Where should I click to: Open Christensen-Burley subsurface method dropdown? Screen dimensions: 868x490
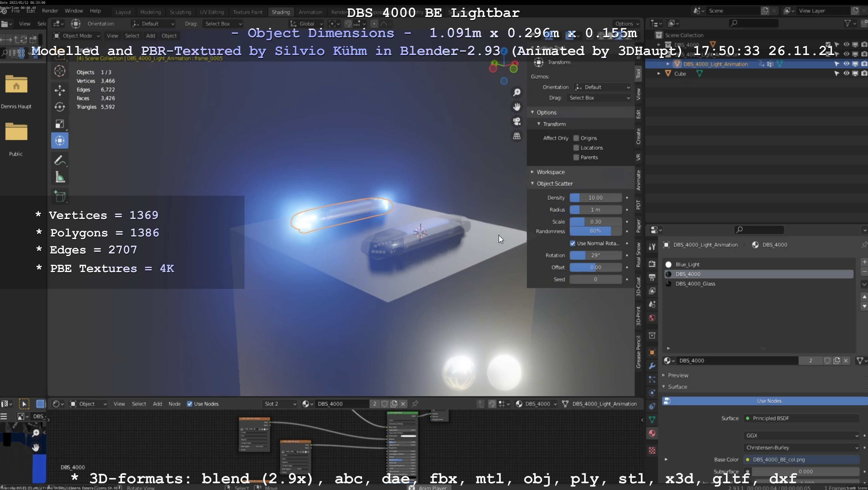click(x=801, y=448)
